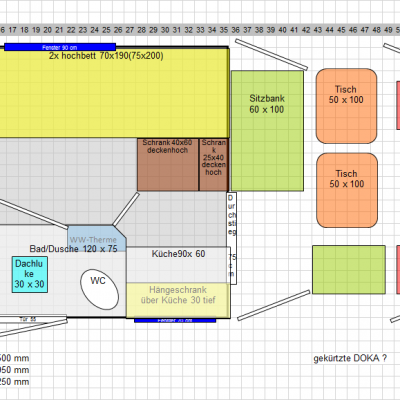This screenshot has width=400, height=400.
Task: Click the Tür 55 door label
Action: [x=28, y=319]
